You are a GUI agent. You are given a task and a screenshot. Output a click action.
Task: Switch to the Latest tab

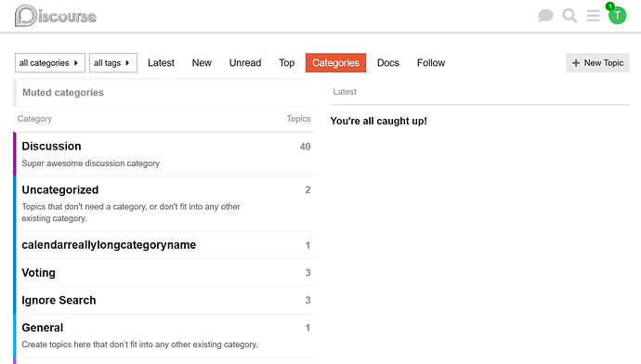tap(161, 63)
